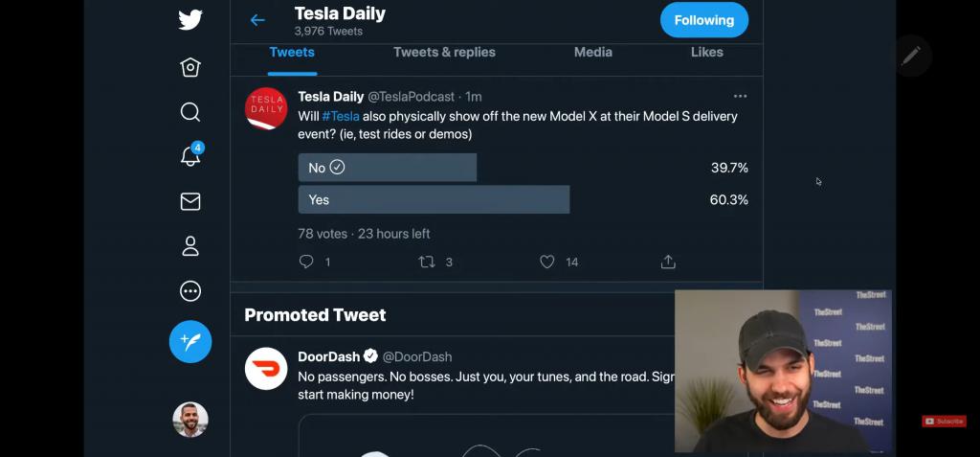Open the Explore search icon
This screenshot has height=457, width=980.
coord(190,112)
